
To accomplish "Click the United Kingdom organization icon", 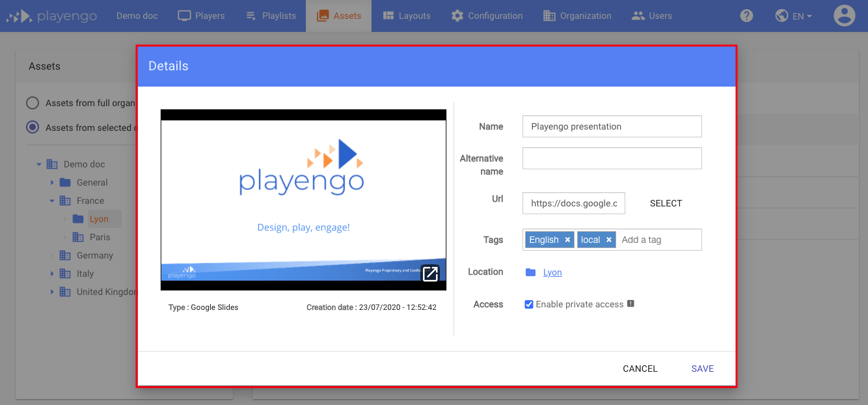I will [65, 292].
